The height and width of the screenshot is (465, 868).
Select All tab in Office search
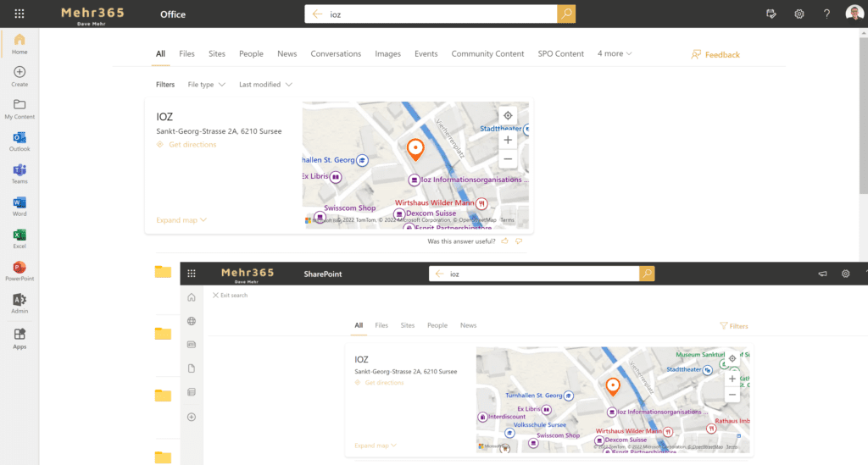(160, 53)
